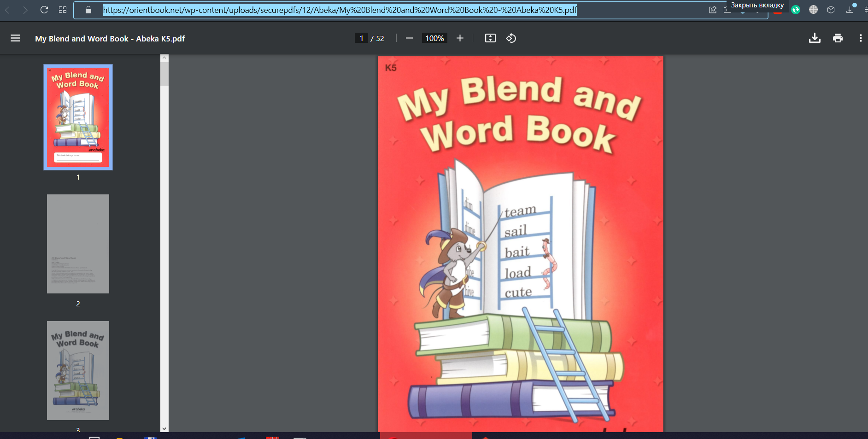
Task: Select the page 3 thumbnail
Action: point(78,370)
